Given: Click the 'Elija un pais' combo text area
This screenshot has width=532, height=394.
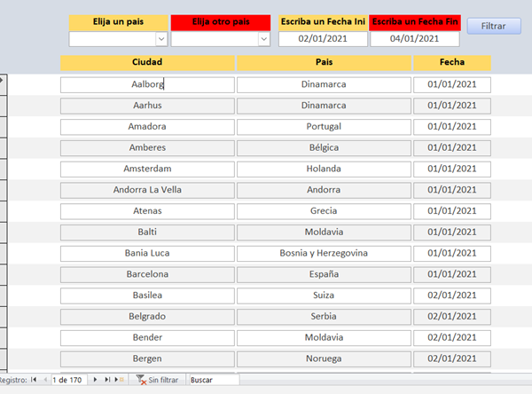Looking at the screenshot, I should click(113, 39).
